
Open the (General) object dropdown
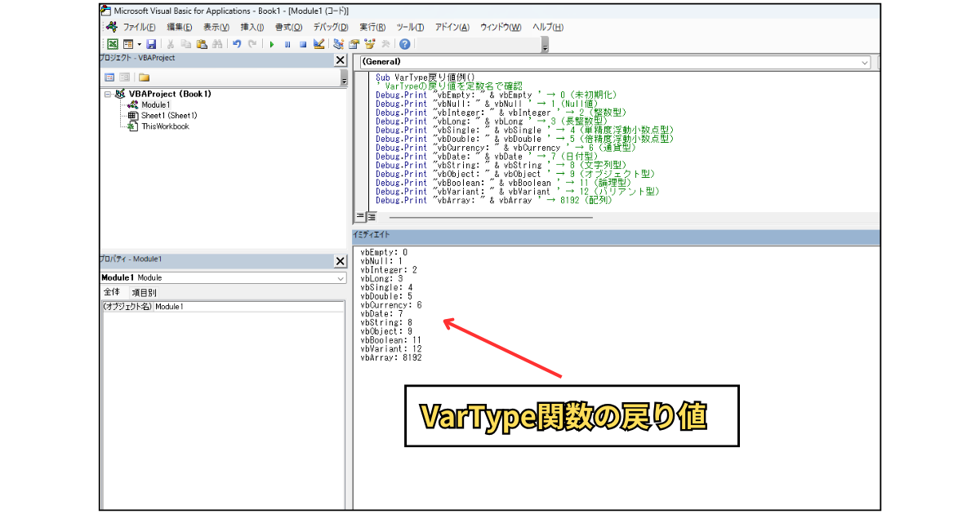[615, 62]
